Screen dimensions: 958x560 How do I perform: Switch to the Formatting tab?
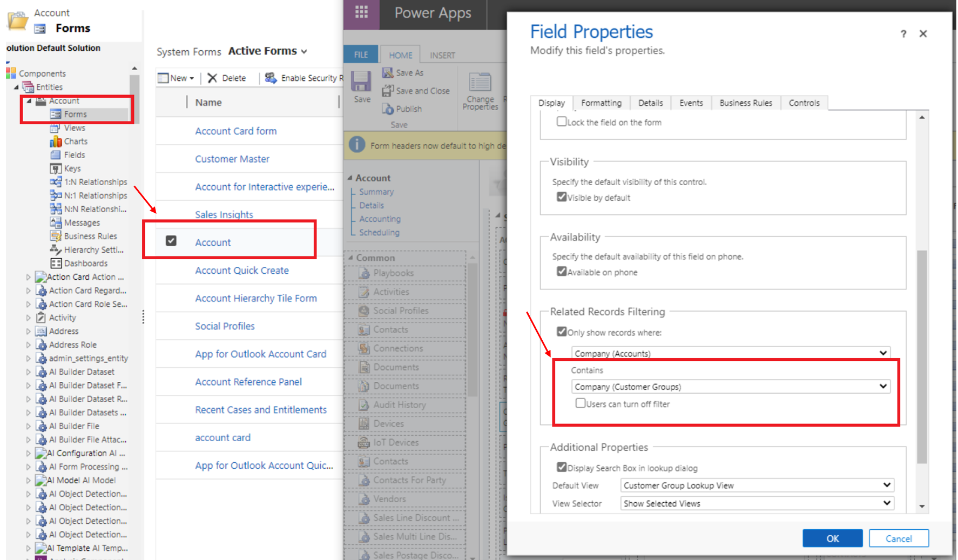[x=601, y=103]
